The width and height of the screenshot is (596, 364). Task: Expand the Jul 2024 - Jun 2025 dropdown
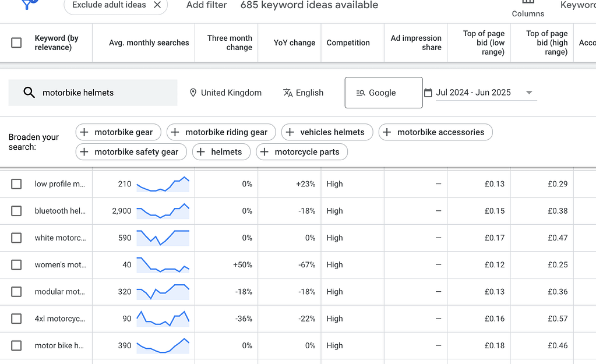click(x=529, y=93)
